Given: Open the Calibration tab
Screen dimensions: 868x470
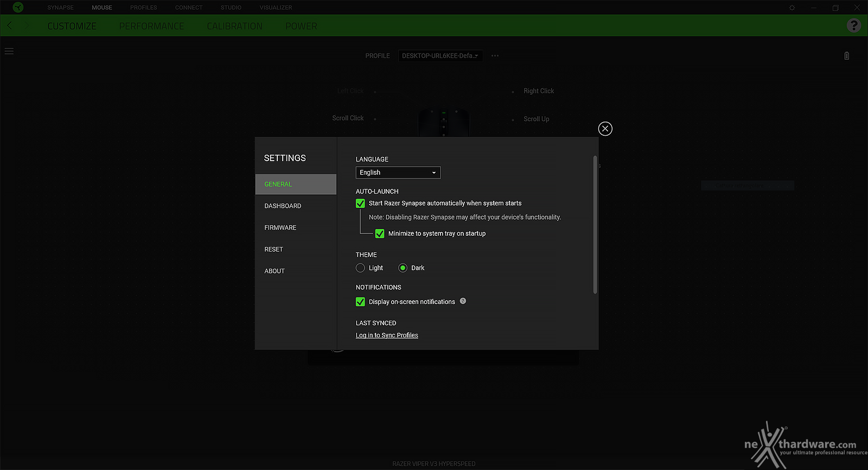Looking at the screenshot, I should (x=234, y=26).
